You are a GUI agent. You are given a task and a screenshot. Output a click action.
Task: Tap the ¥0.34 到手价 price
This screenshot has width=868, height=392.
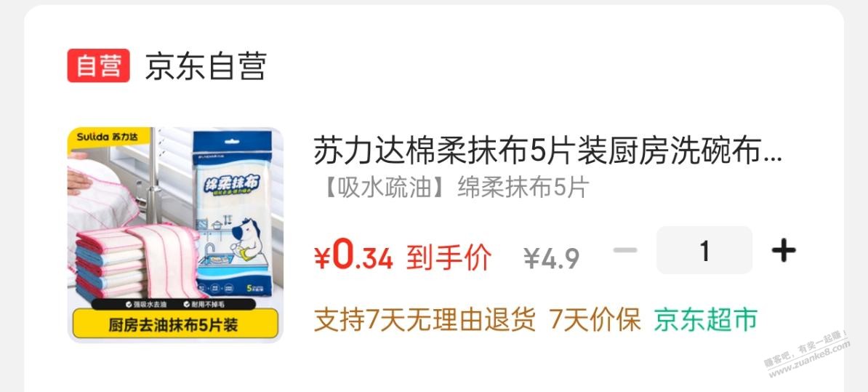[403, 257]
